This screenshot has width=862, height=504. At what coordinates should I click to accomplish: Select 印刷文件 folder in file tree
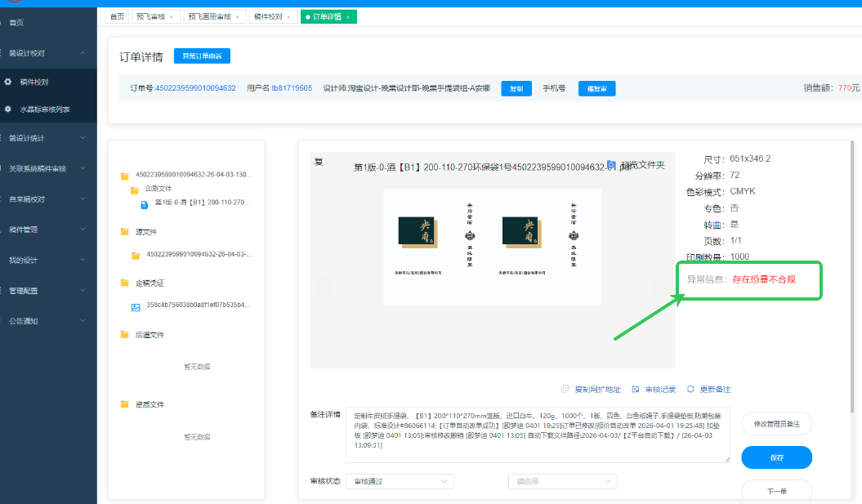point(159,189)
